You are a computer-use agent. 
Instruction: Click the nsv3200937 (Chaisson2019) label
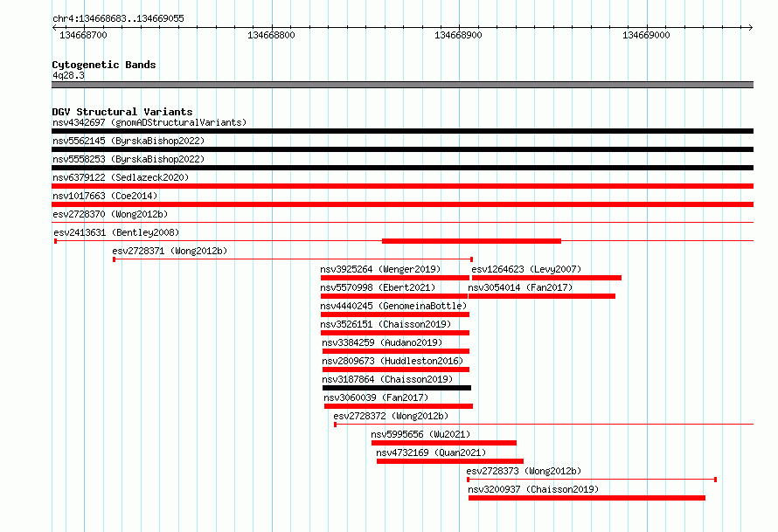pyautogui.click(x=533, y=489)
